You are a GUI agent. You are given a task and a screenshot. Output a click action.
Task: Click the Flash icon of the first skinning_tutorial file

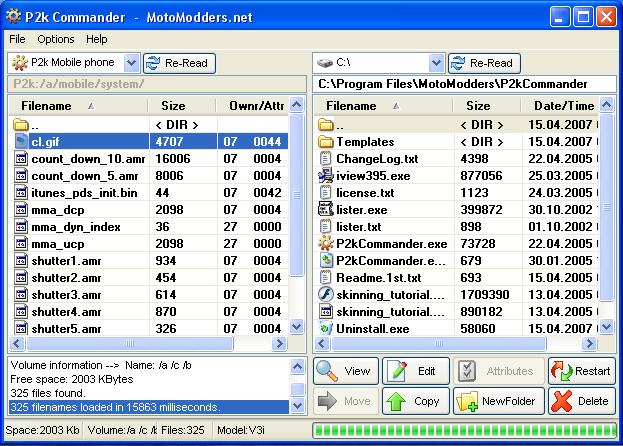(x=325, y=294)
